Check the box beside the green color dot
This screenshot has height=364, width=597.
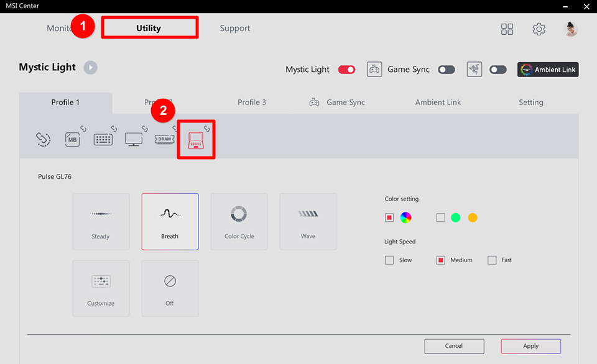pyautogui.click(x=440, y=217)
